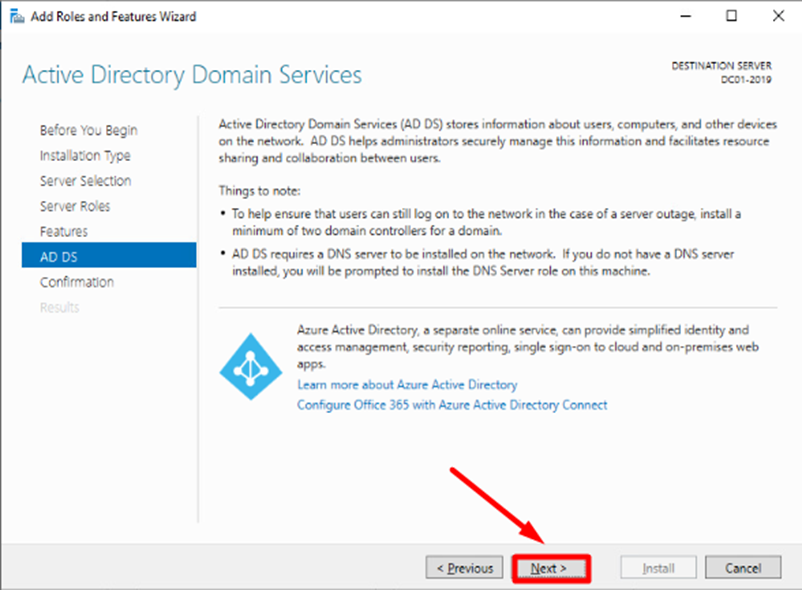Open the Server Selection step

pos(85,181)
